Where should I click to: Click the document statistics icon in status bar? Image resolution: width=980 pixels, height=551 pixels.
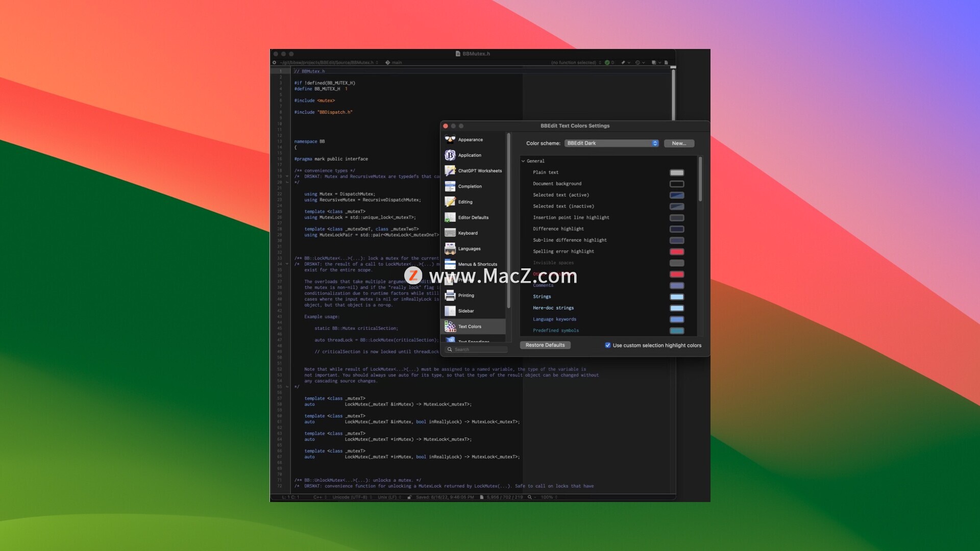tap(482, 497)
